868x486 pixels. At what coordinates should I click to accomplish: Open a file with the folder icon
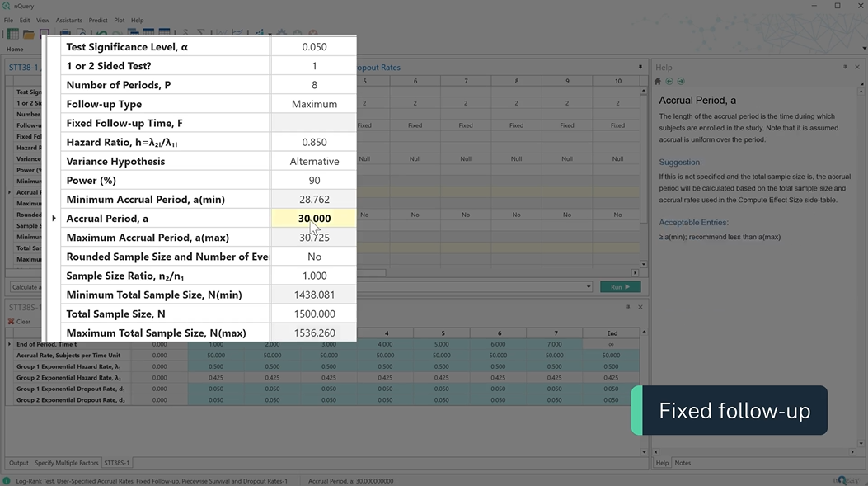28,35
